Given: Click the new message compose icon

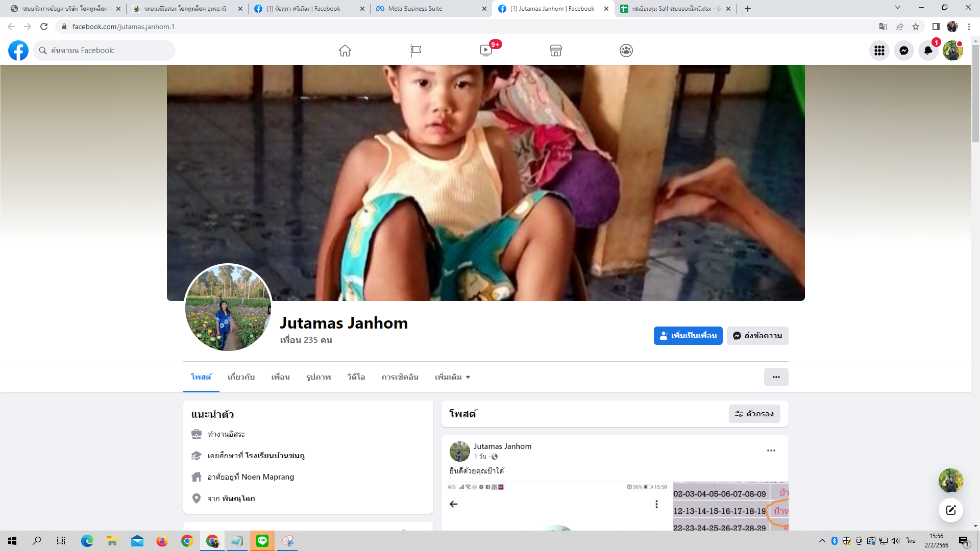Looking at the screenshot, I should [x=950, y=510].
